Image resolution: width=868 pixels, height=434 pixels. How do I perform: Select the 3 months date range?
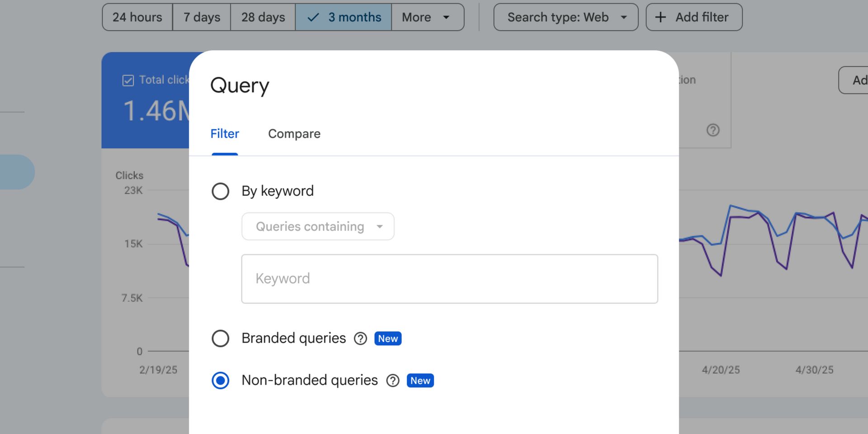344,17
